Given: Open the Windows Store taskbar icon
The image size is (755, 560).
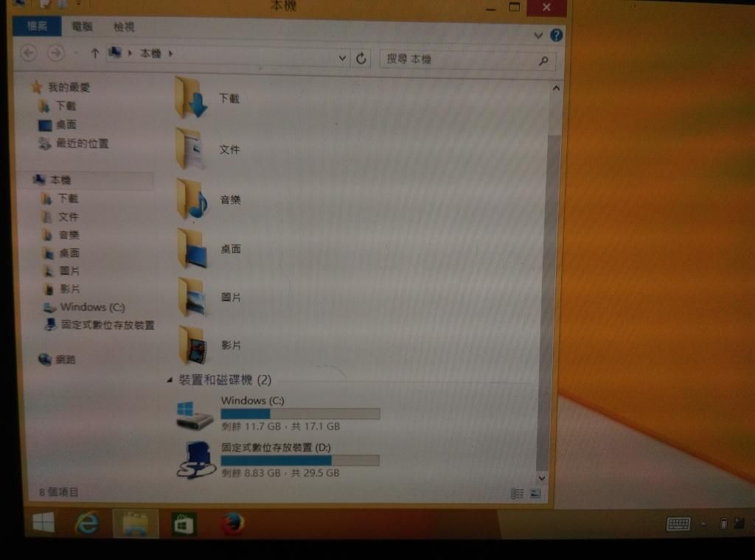Looking at the screenshot, I should tap(184, 524).
